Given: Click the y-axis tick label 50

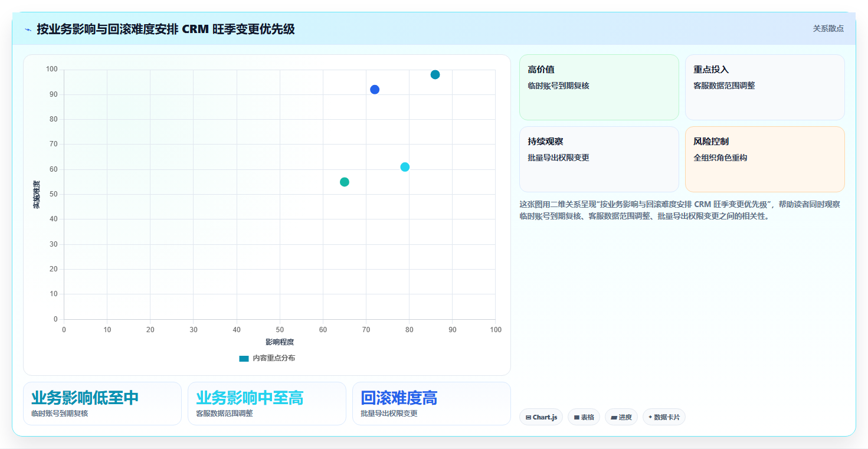Looking at the screenshot, I should point(54,194).
